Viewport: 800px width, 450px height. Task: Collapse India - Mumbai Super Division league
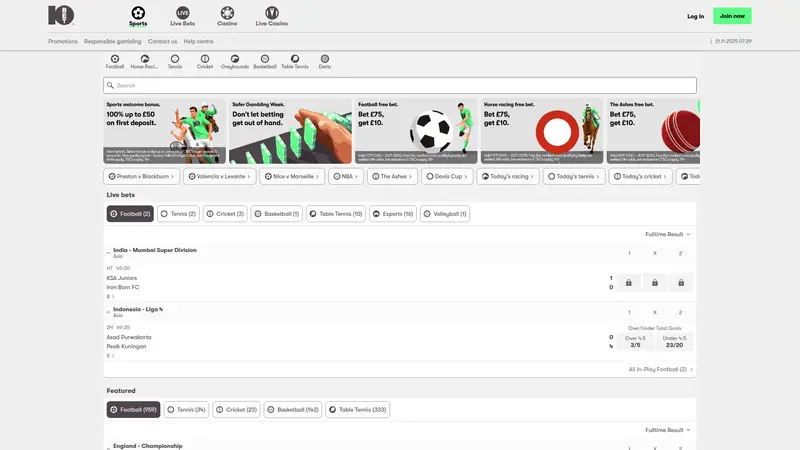108,253
